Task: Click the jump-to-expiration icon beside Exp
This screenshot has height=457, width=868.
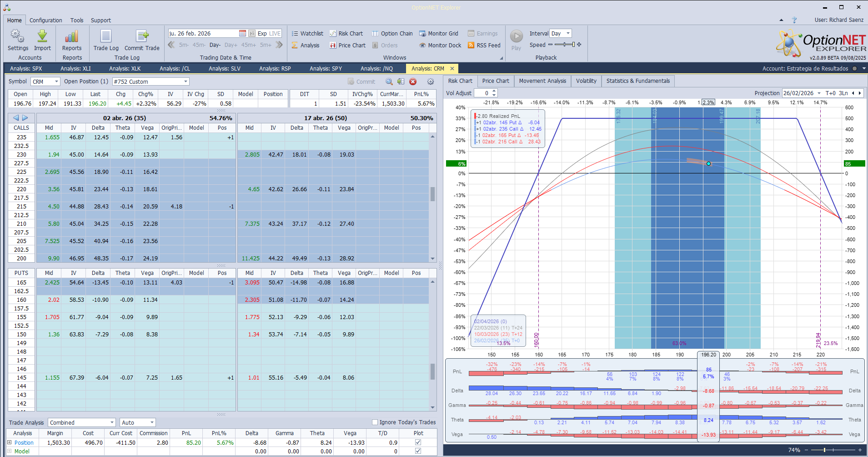Action: [251, 33]
